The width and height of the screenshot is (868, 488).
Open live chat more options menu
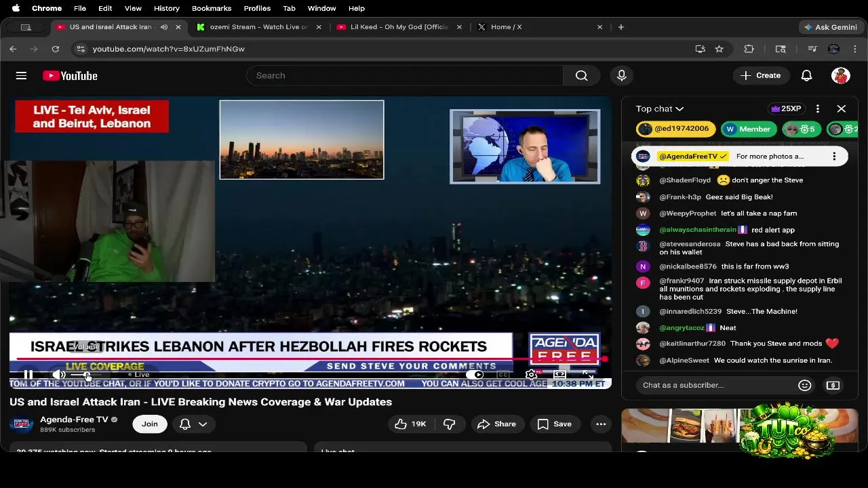pos(818,108)
